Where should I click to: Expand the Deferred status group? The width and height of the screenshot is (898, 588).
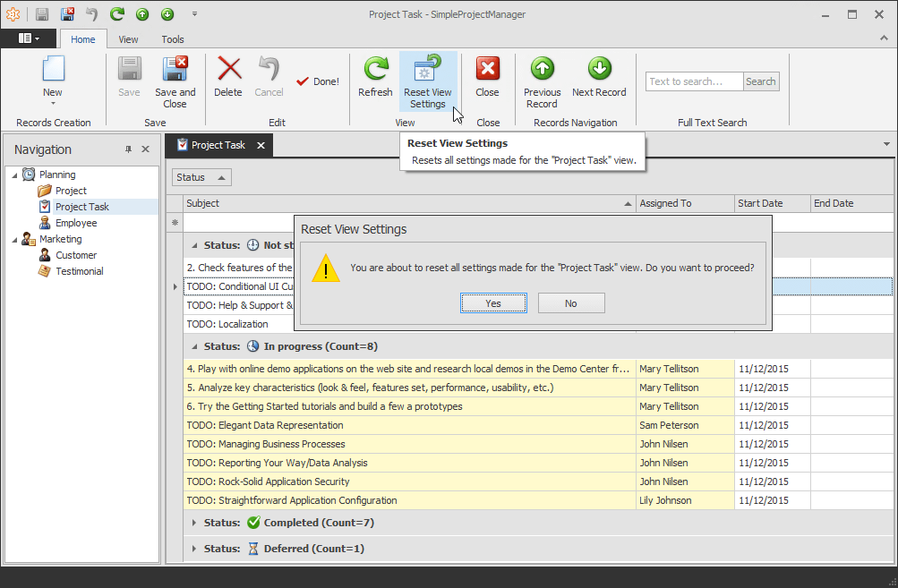194,549
